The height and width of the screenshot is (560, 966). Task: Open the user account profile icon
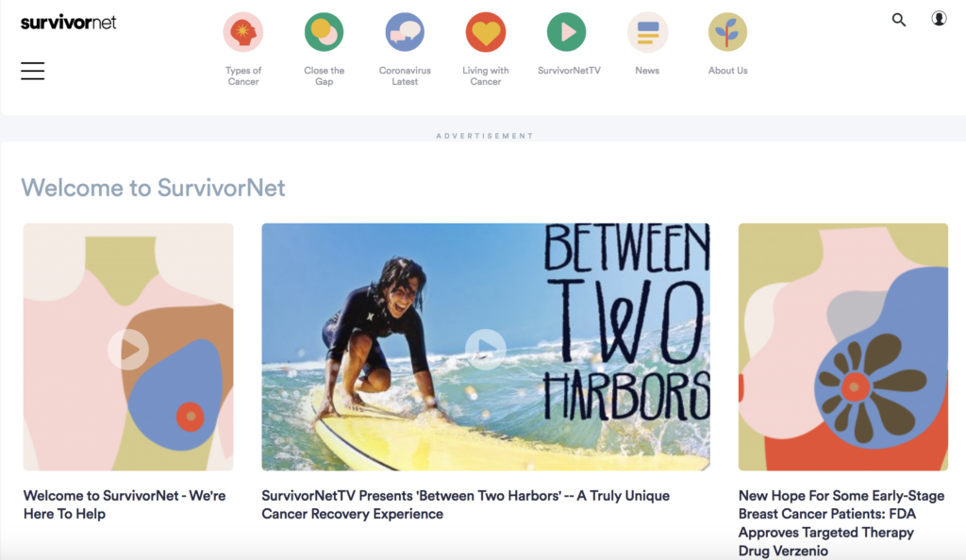(939, 19)
